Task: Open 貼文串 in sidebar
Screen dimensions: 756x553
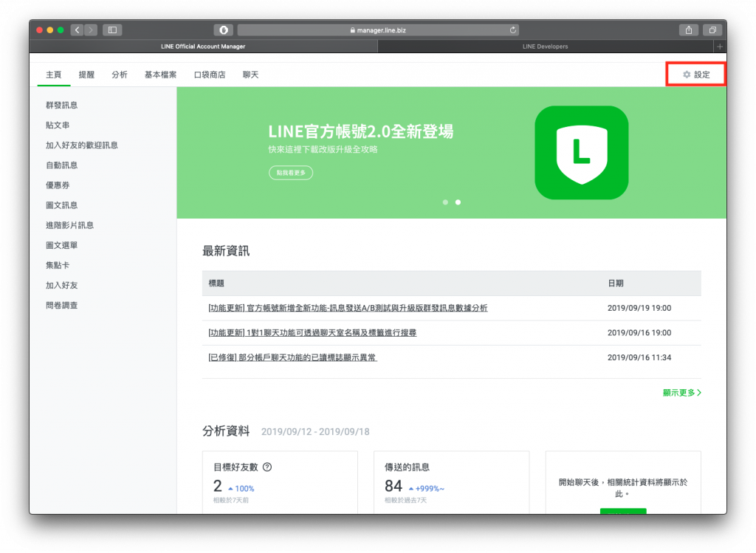Action: 58,126
